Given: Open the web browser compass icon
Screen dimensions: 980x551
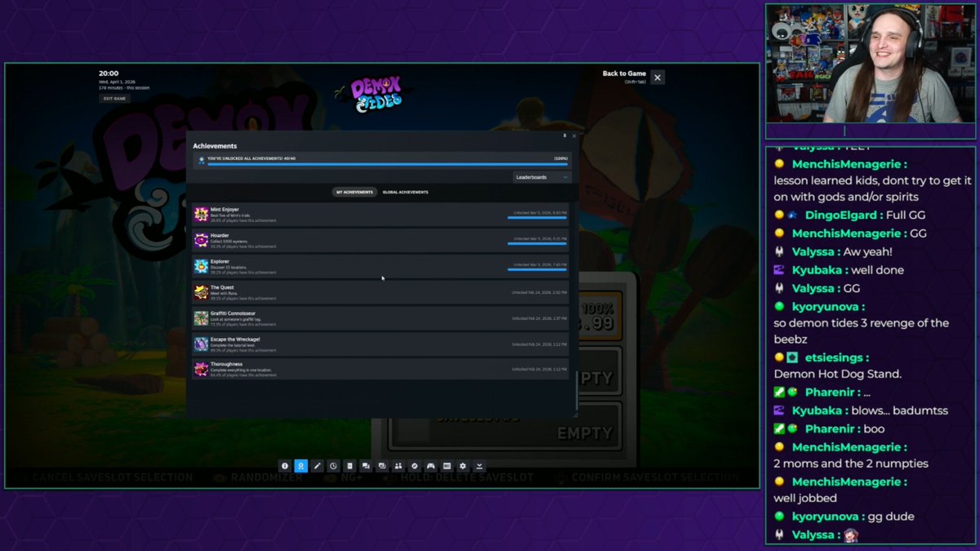Looking at the screenshot, I should [414, 466].
